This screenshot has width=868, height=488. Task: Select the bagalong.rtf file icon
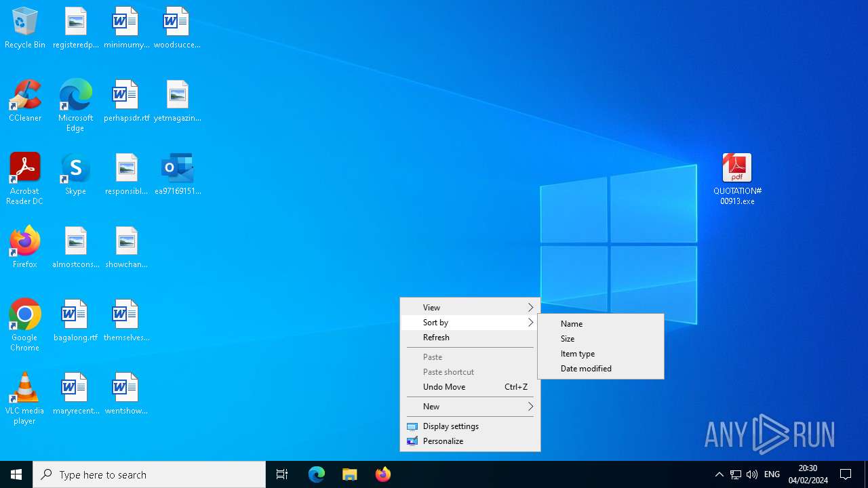(x=76, y=321)
